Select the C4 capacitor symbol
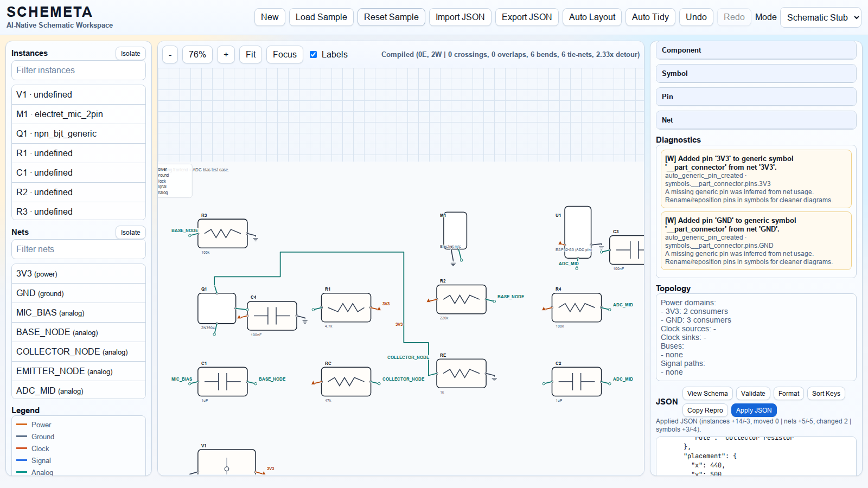The height and width of the screenshot is (488, 868). click(272, 316)
